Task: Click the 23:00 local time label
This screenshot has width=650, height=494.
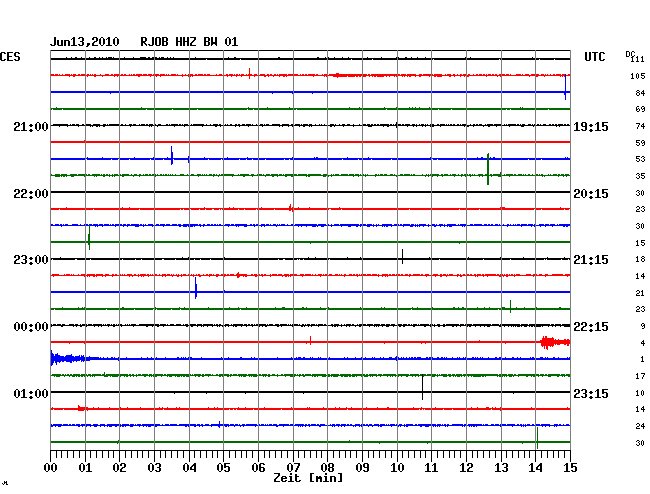Action: coord(31,260)
